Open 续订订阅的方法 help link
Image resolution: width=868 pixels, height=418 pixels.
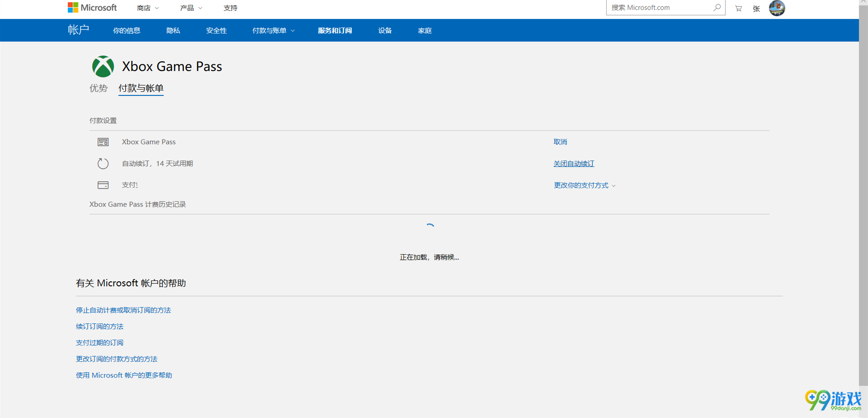click(x=99, y=326)
